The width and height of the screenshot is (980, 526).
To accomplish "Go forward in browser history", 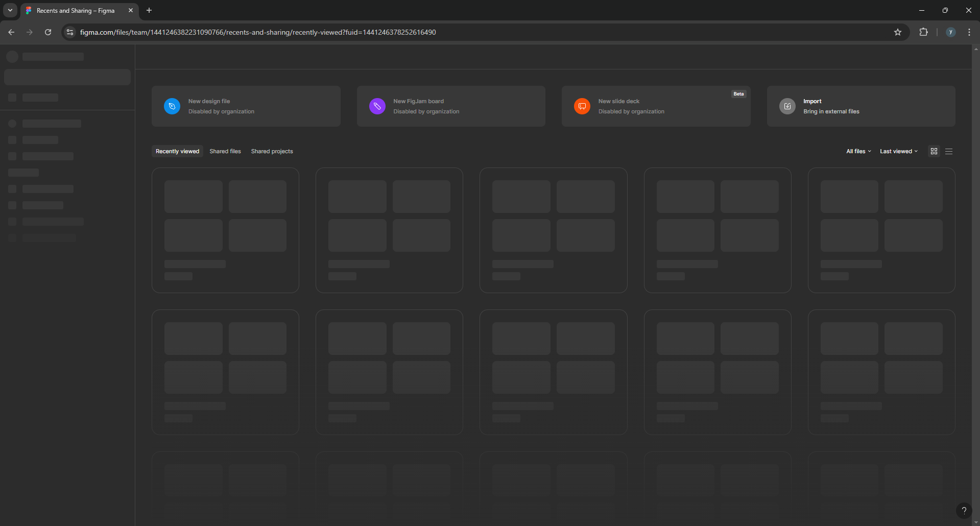I will tap(30, 32).
